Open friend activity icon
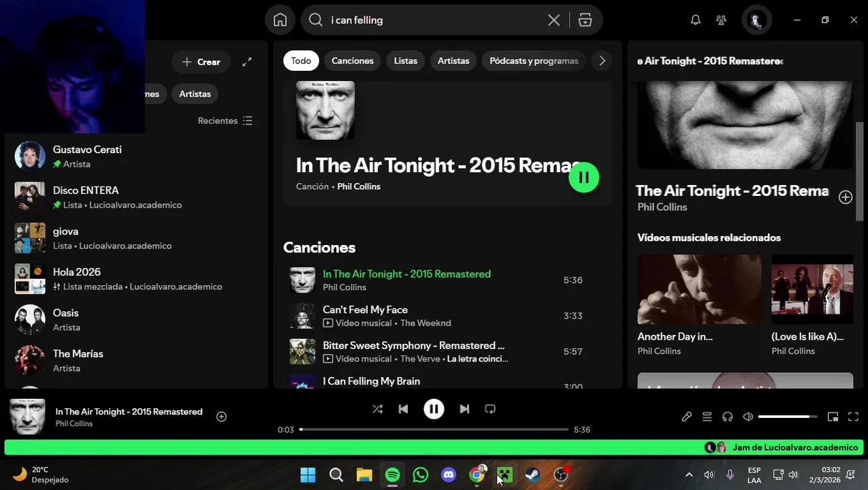Image resolution: width=868 pixels, height=490 pixels. (722, 20)
